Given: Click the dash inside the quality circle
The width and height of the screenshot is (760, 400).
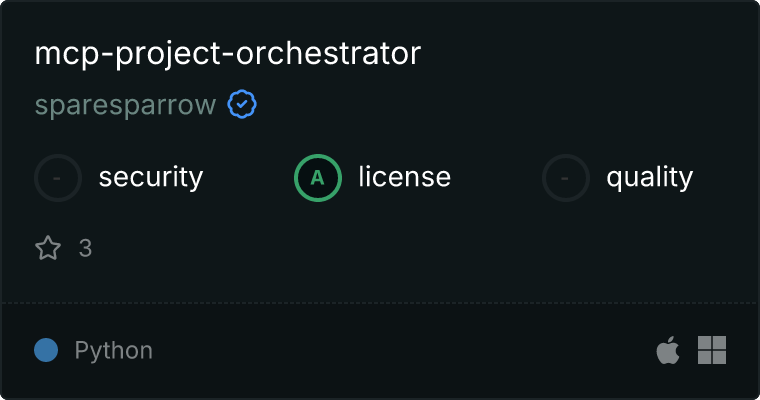Looking at the screenshot, I should click(564, 178).
